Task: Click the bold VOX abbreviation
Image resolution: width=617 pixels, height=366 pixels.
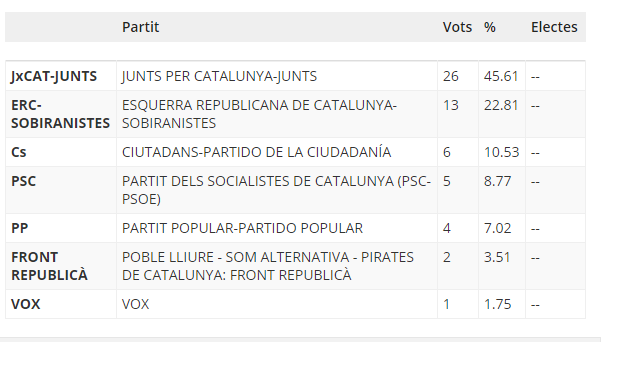Action: point(26,304)
